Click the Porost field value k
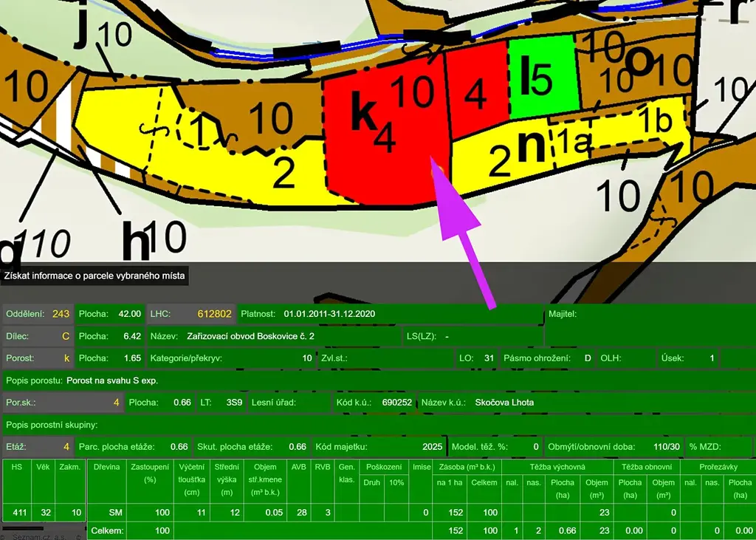The image size is (756, 540). pyautogui.click(x=66, y=358)
